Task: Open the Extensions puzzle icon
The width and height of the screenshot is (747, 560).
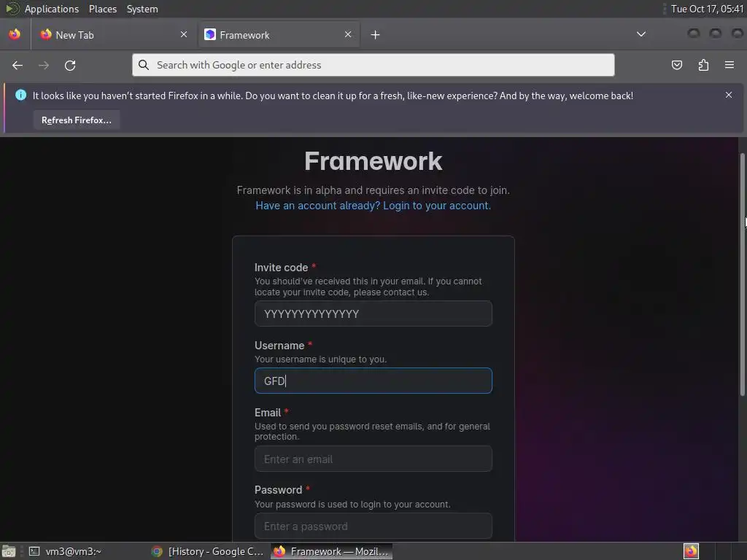Action: coord(703,65)
